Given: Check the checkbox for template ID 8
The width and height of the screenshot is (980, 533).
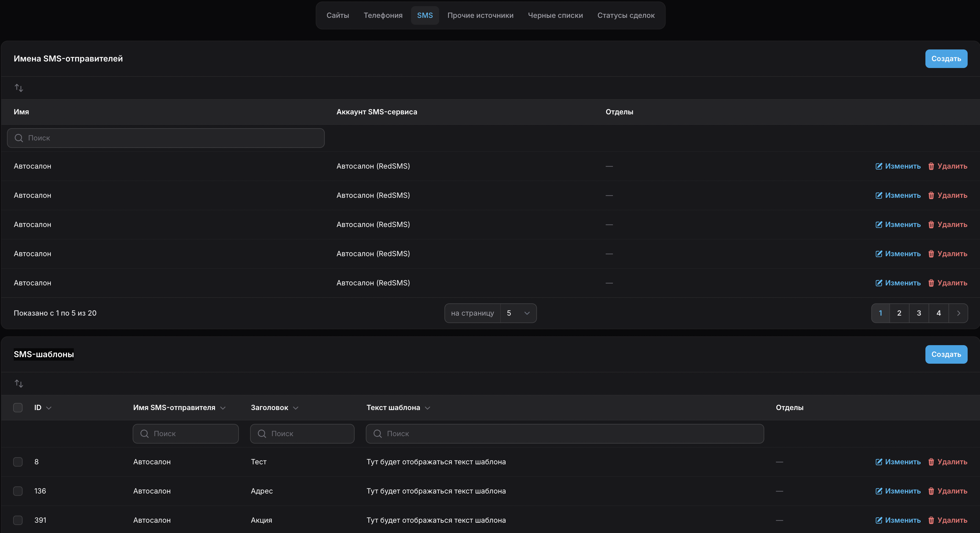Looking at the screenshot, I should pyautogui.click(x=18, y=462).
